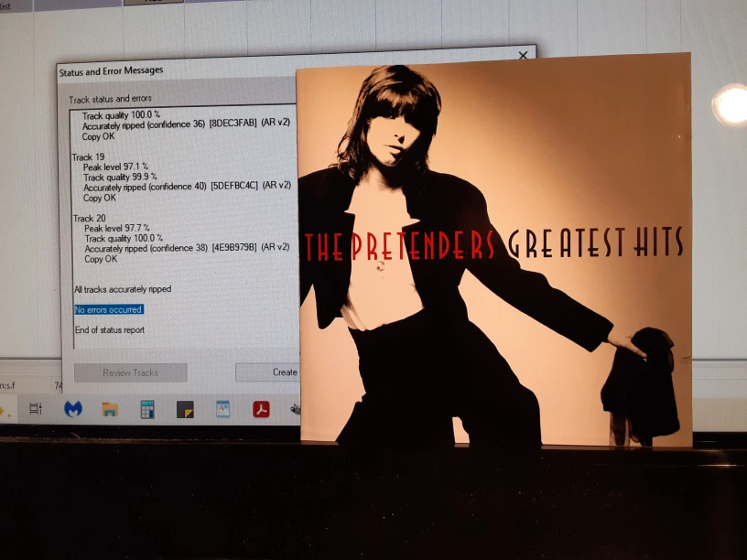Click the document icon with letter A
The height and width of the screenshot is (560, 747).
tap(222, 409)
